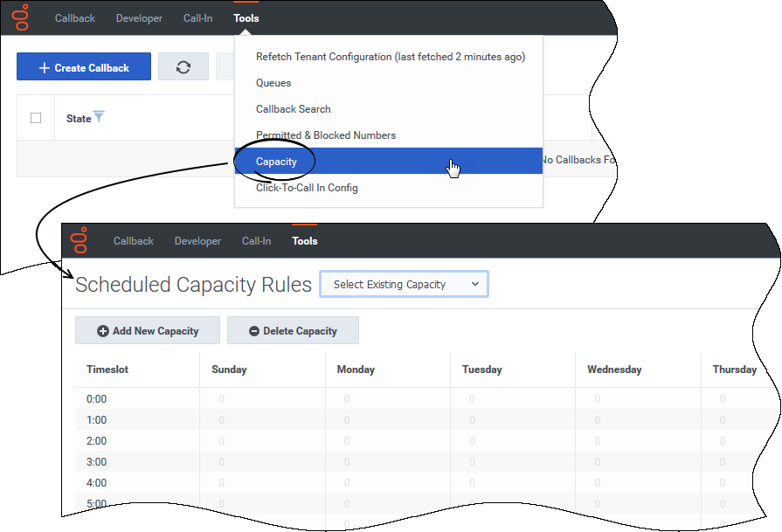The width and height of the screenshot is (782, 532).
Task: Click the Genesys logo in Capacity page
Action: 80,240
